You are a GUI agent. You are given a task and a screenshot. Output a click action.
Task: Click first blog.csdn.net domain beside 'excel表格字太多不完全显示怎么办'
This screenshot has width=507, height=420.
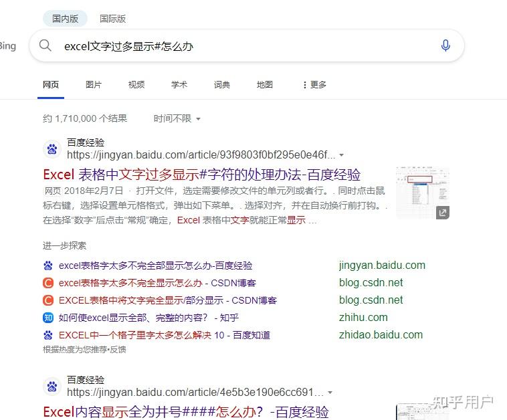click(371, 283)
